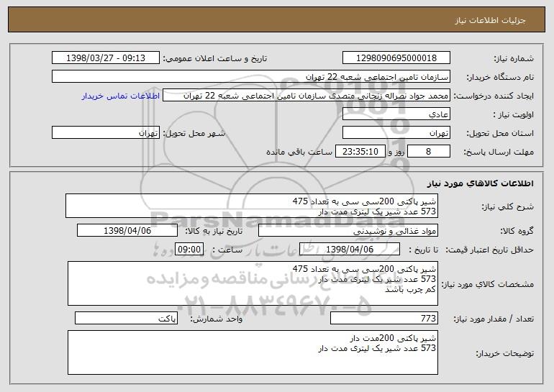The image size is (554, 392).
Task: Click the label 'توضیحات خریدار:'
Action: click(505, 353)
